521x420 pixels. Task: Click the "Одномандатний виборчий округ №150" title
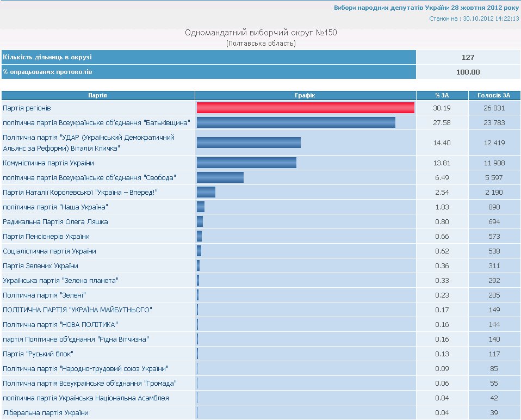[x=261, y=33]
